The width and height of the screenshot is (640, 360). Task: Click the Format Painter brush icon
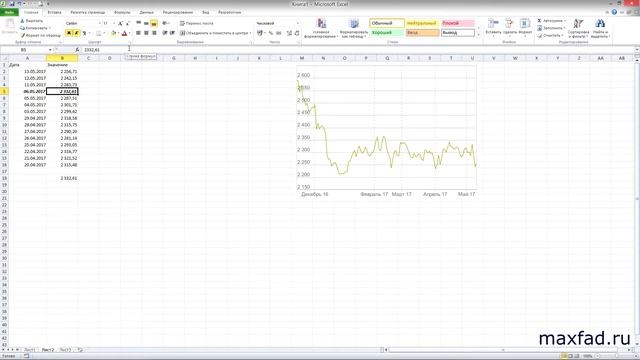[23, 36]
